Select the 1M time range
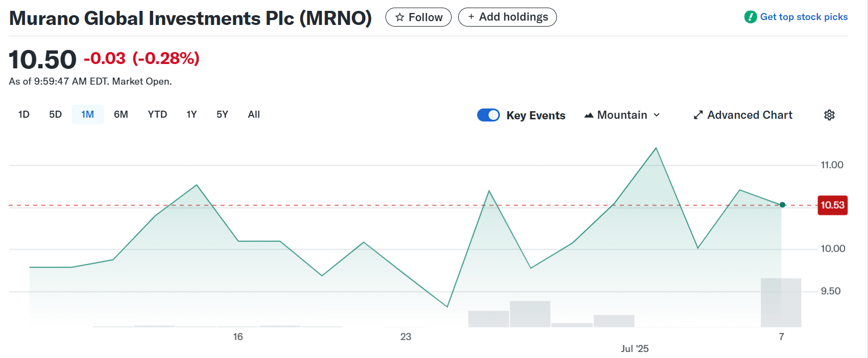 (87, 114)
